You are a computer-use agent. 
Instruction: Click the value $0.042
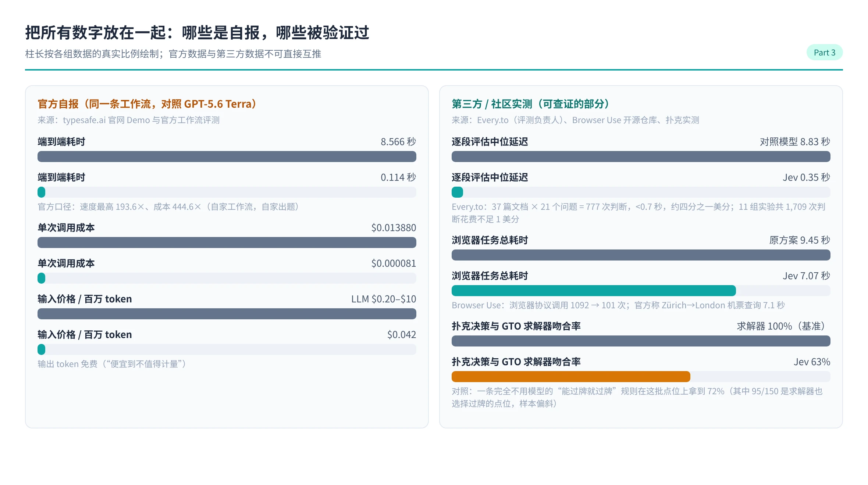[402, 335]
